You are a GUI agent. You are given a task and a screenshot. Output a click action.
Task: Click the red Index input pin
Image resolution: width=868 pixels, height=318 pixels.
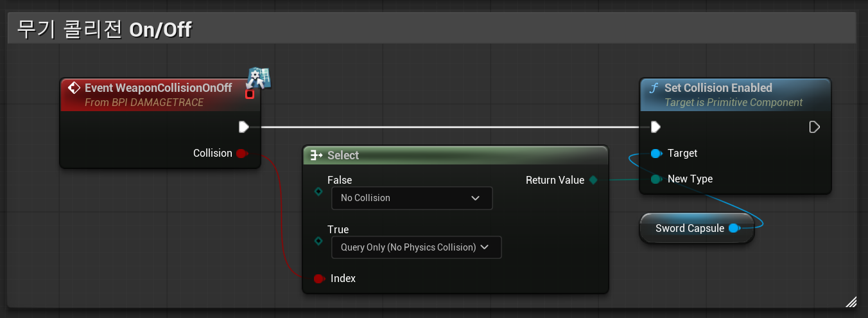coord(318,278)
